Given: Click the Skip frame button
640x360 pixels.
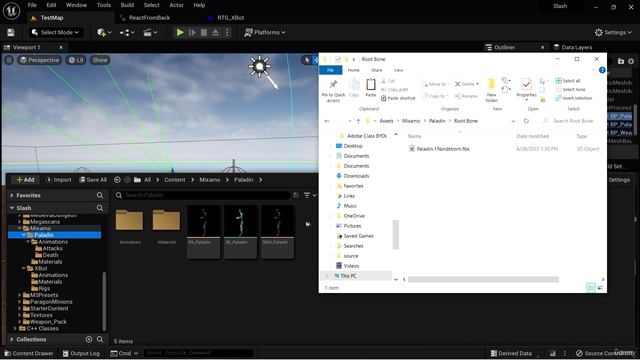Looking at the screenshot, I should pos(192,32).
